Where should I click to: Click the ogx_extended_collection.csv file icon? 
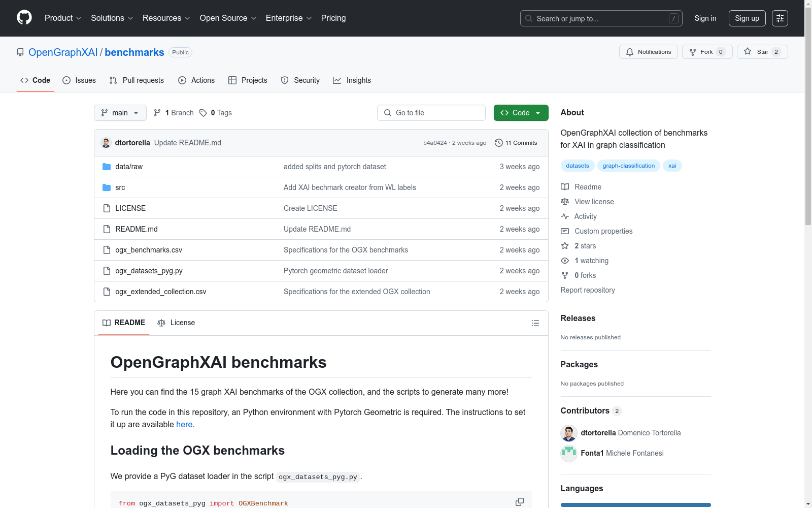click(x=107, y=292)
